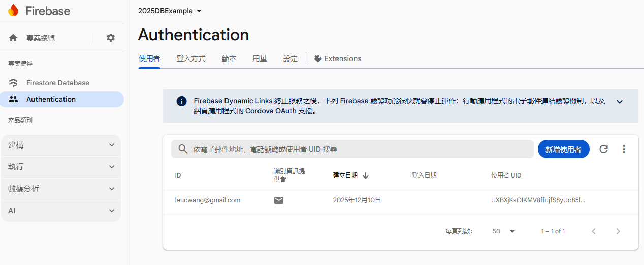The image size is (644, 265).
Task: Click the home icon beside 專案總覽
Action: [13, 38]
